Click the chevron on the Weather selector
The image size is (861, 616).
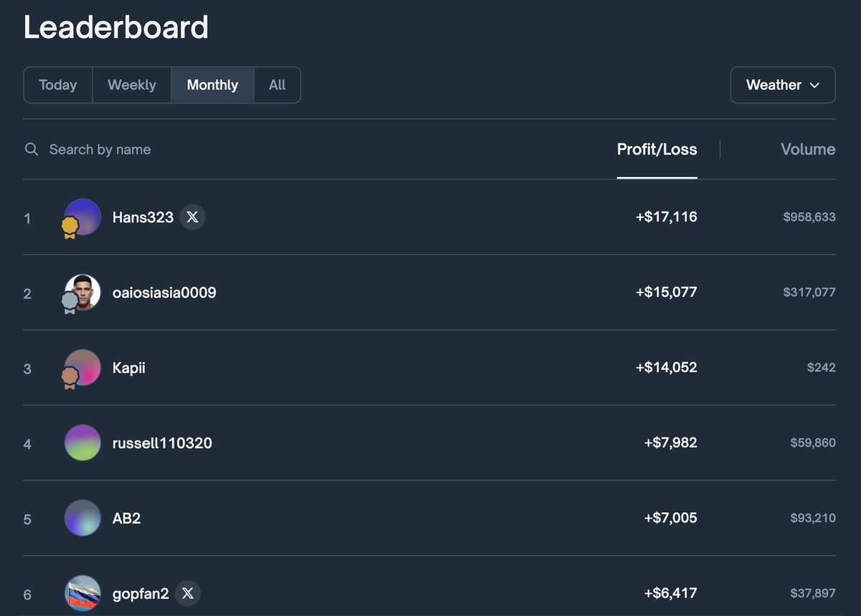click(x=815, y=85)
